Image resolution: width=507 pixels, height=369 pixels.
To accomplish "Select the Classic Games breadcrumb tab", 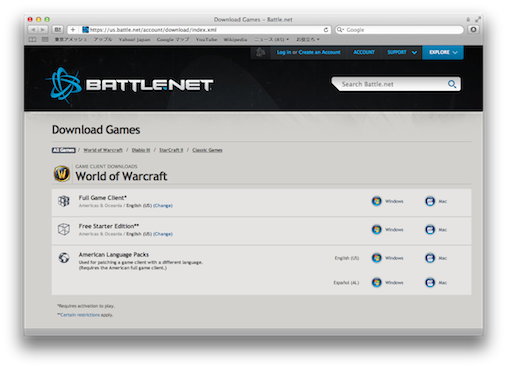I will point(207,150).
